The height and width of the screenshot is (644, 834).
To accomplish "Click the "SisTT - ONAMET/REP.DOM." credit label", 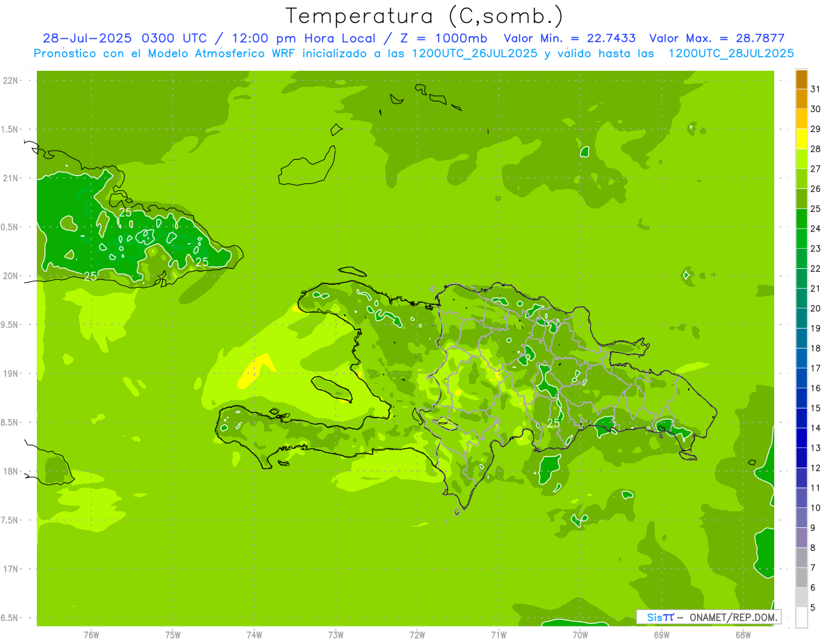I will point(709,617).
